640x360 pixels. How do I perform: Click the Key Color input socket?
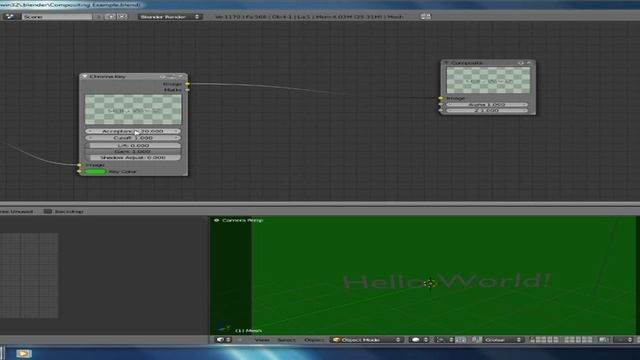[x=80, y=171]
